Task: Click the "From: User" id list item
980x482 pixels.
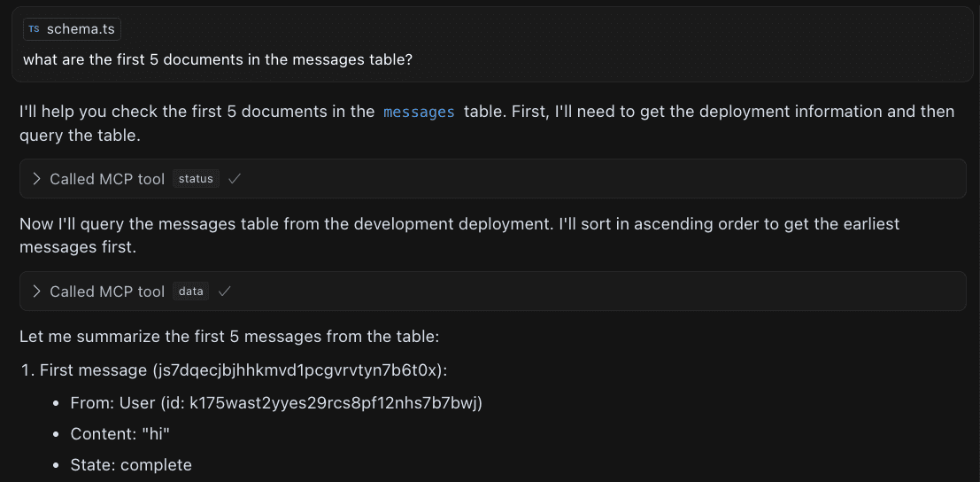Action: coord(276,404)
